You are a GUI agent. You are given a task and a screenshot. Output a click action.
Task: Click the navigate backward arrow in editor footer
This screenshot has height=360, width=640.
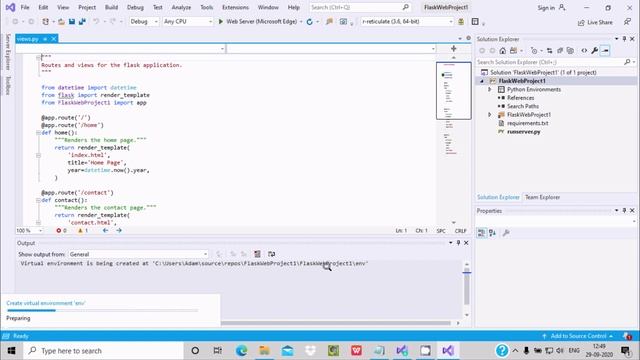[105, 231]
